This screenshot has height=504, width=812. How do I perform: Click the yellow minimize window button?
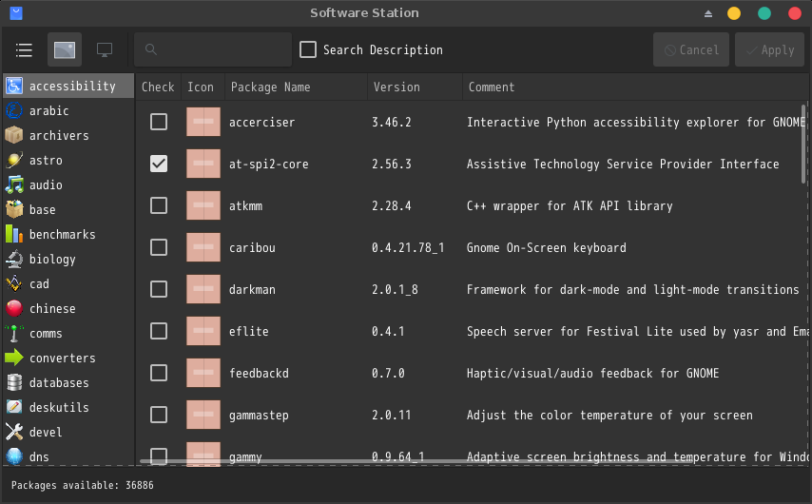click(734, 13)
